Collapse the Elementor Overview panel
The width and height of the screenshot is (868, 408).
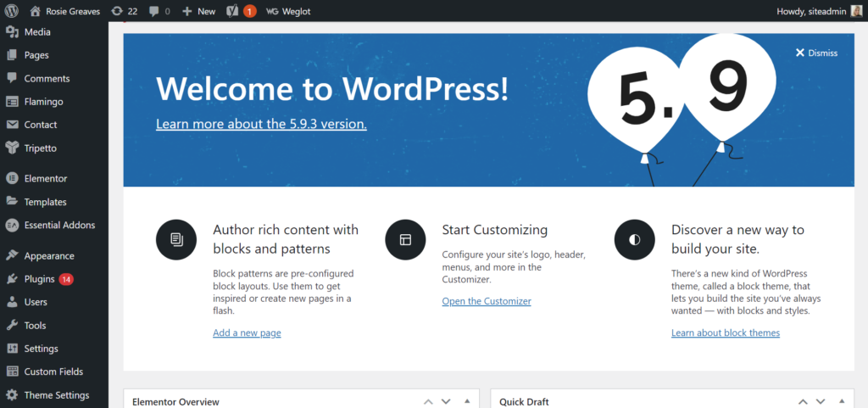[x=467, y=401]
